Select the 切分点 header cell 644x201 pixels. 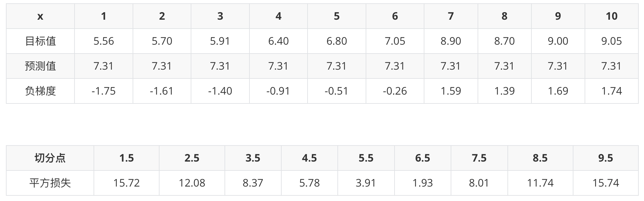(x=50, y=158)
